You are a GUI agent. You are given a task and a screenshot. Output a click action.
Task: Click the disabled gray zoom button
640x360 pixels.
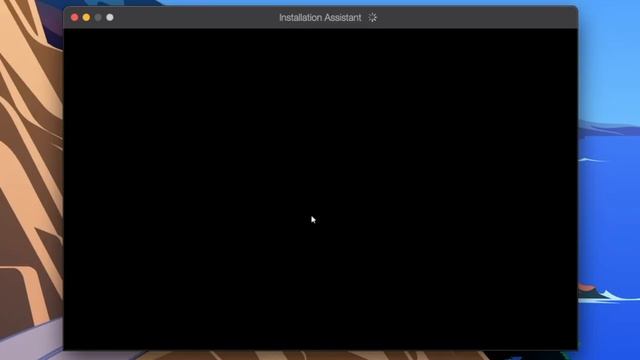coord(98,18)
